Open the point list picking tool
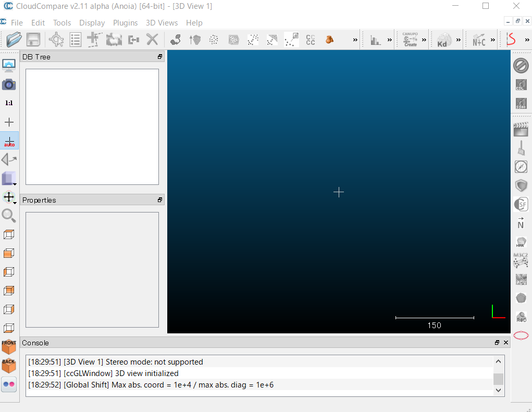Image resolution: width=532 pixels, height=412 pixels. [x=76, y=40]
